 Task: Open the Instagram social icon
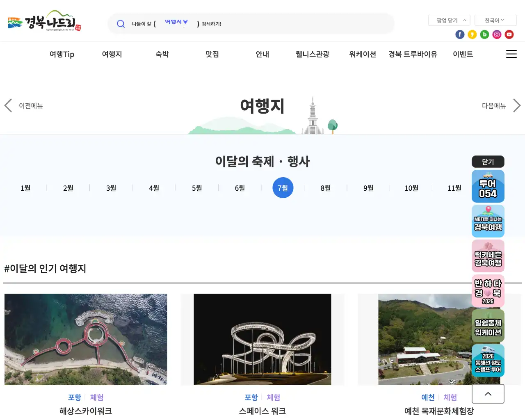[x=497, y=34]
